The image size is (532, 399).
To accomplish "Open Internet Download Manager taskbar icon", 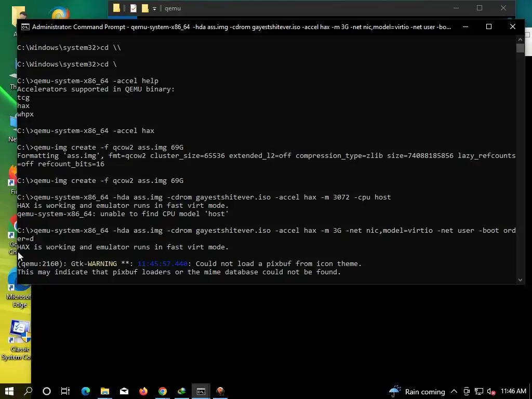I will pyautogui.click(x=182, y=391).
